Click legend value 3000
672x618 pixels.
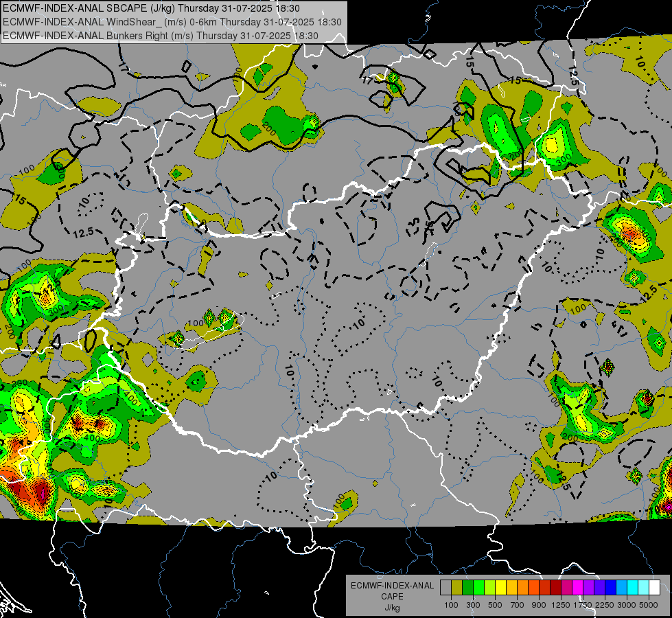[x=627, y=605]
